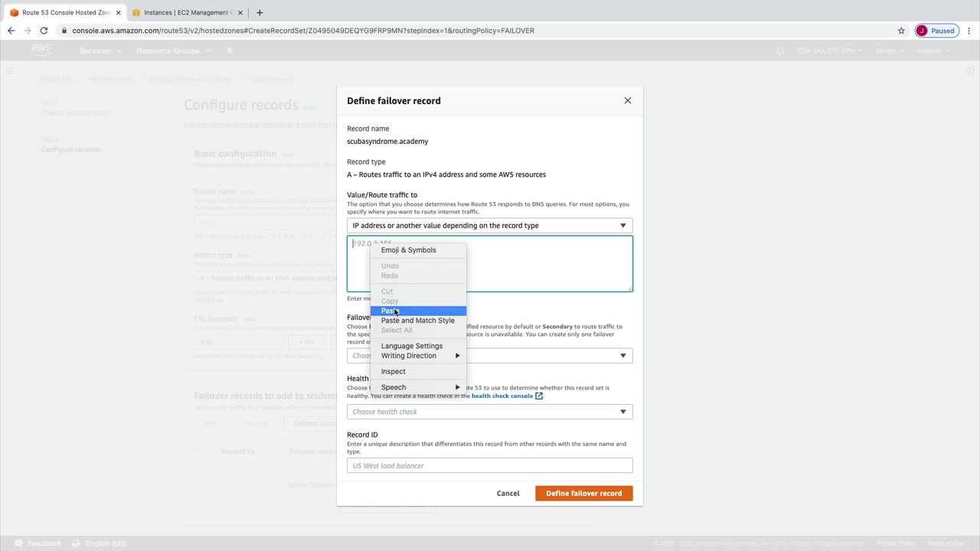Viewport: 980px width, 551px height.
Task: Go to Choose routing policy step
Action: coord(76,112)
